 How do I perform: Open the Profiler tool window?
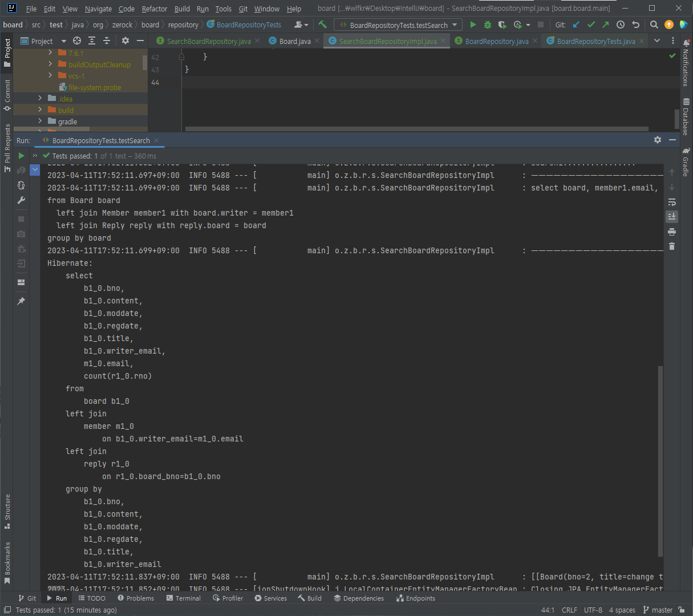(228, 598)
